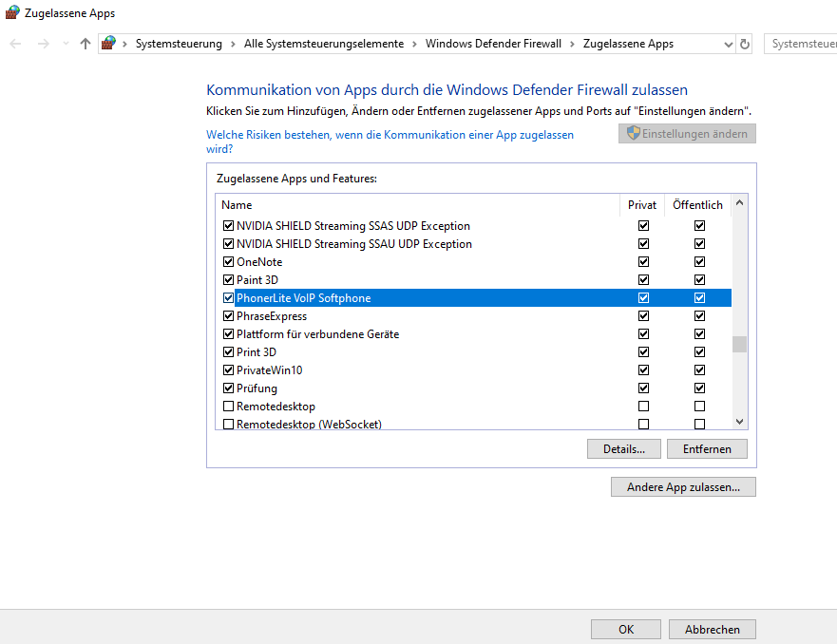The height and width of the screenshot is (644, 837).
Task: Click the Öffentlich column header
Action: (x=697, y=205)
